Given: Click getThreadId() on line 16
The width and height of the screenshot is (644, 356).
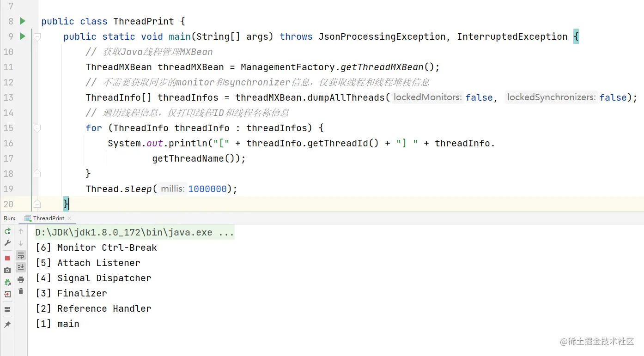Looking at the screenshot, I should (343, 143).
